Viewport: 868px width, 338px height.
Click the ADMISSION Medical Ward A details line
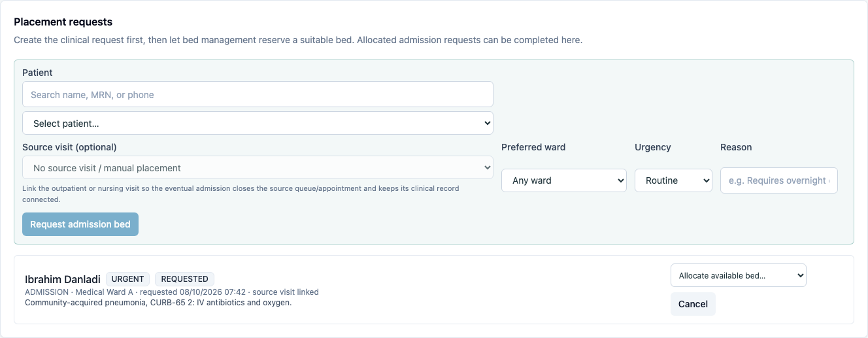click(172, 292)
